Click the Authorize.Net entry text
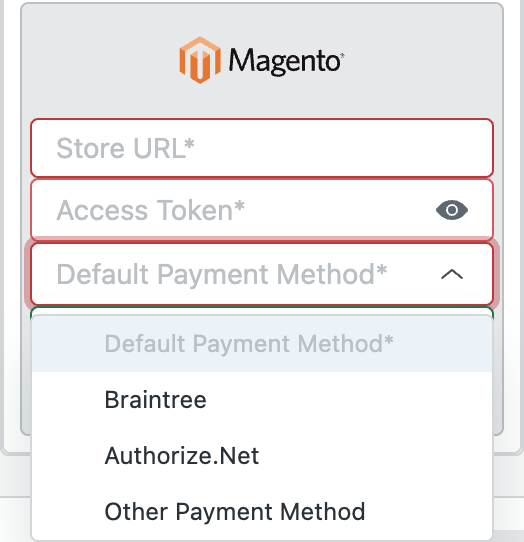 (x=182, y=456)
